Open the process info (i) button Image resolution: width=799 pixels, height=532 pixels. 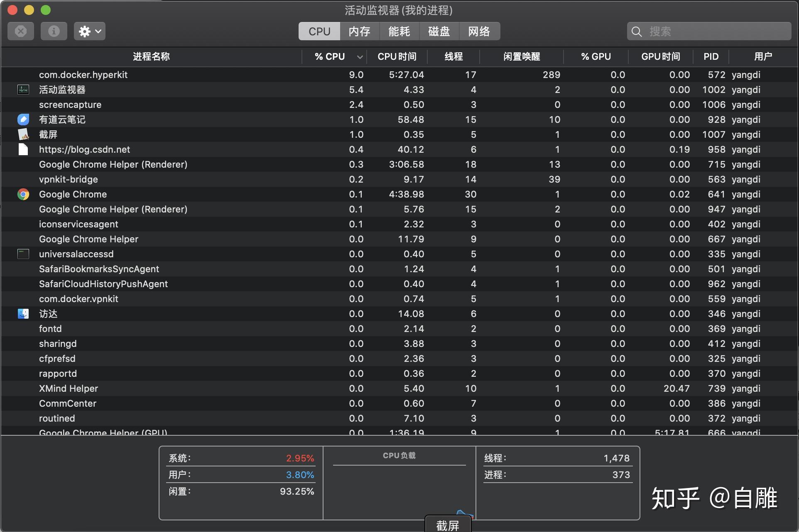[x=54, y=31]
